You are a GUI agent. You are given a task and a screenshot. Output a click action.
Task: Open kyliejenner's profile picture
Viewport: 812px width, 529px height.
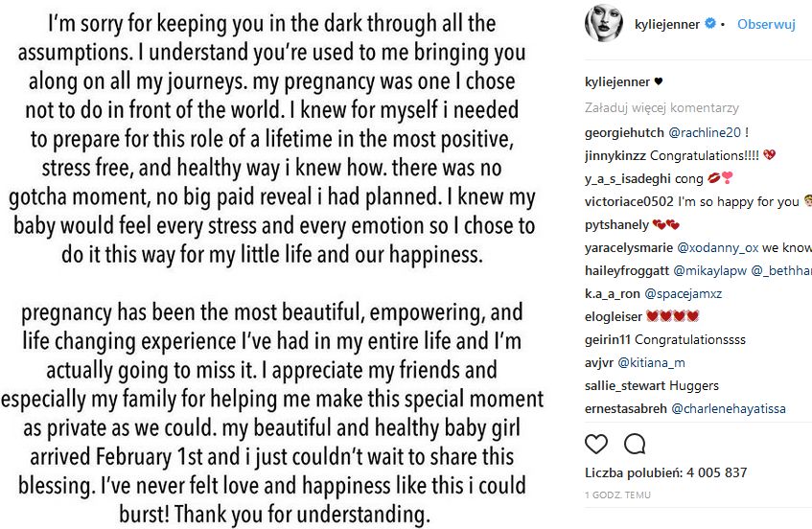click(x=605, y=25)
